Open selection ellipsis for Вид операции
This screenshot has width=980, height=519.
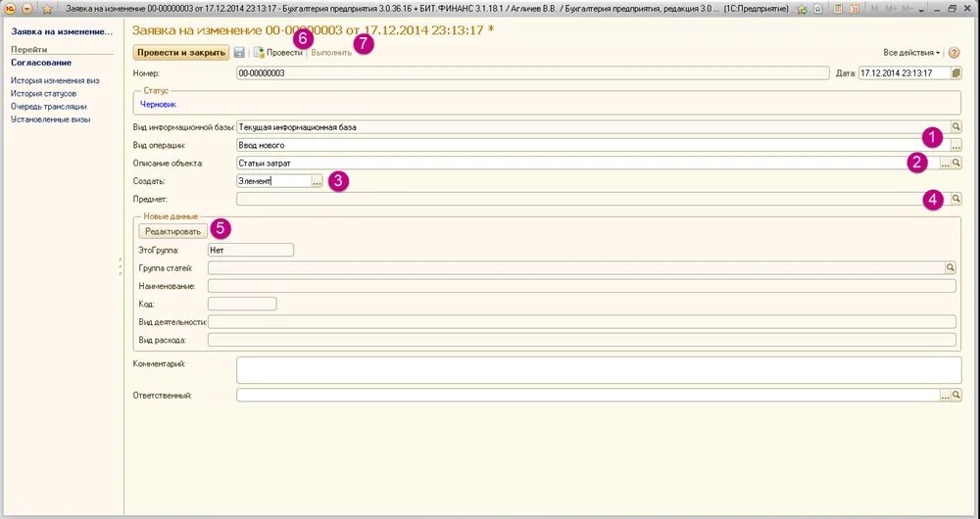point(956,146)
